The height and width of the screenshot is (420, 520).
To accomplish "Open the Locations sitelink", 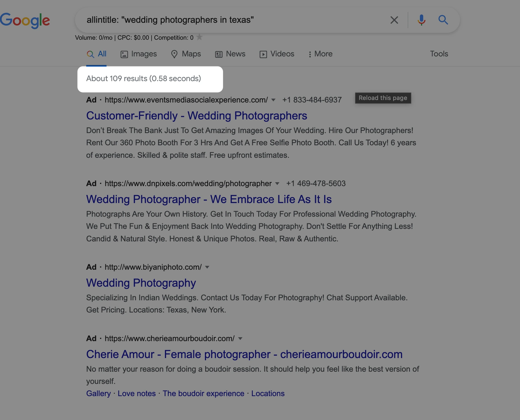I will tap(268, 394).
